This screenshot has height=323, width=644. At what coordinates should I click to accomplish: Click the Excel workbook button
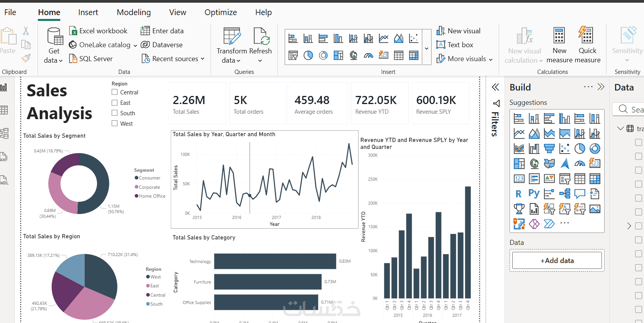98,31
